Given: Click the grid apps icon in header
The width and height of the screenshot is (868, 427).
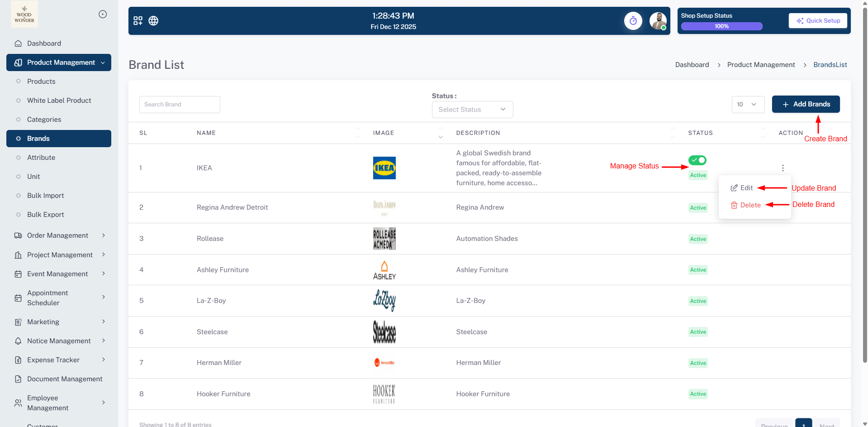Looking at the screenshot, I should click(138, 21).
